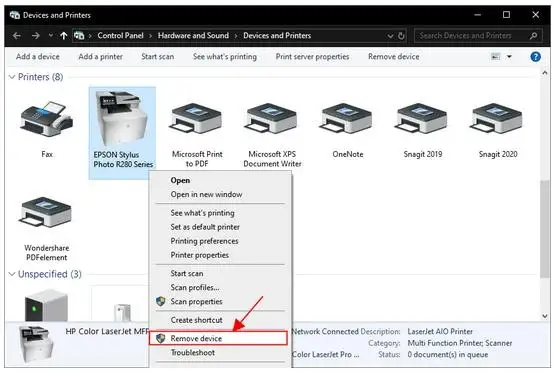
Task: Click See what's printing in toolbar
Action: click(225, 57)
